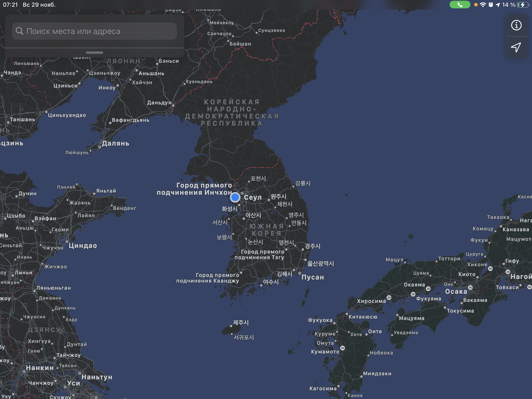The width and height of the screenshot is (532, 399).
Task: Select the Пусан city label
Action: tap(313, 277)
